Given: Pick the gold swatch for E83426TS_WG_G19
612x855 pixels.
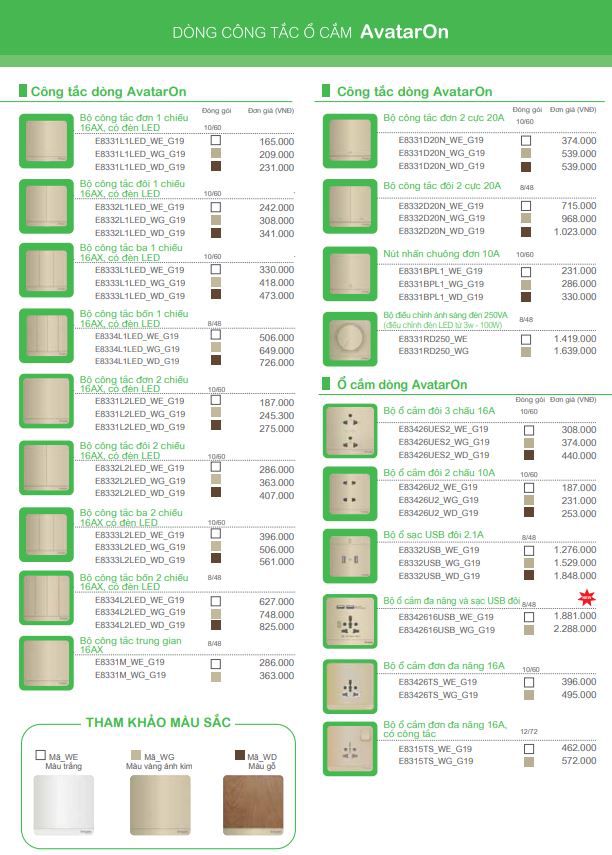Looking at the screenshot, I should click(x=529, y=695).
